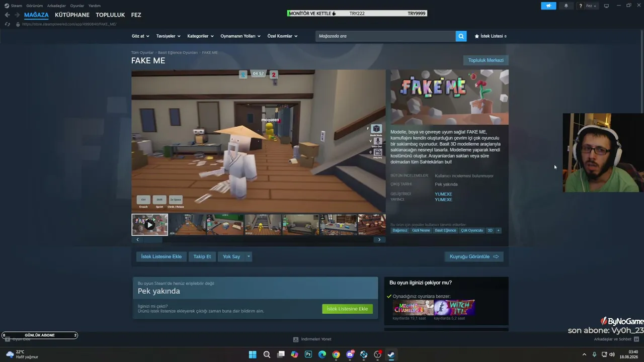
Task: Open the Steam menu in the menu bar
Action: [17, 6]
